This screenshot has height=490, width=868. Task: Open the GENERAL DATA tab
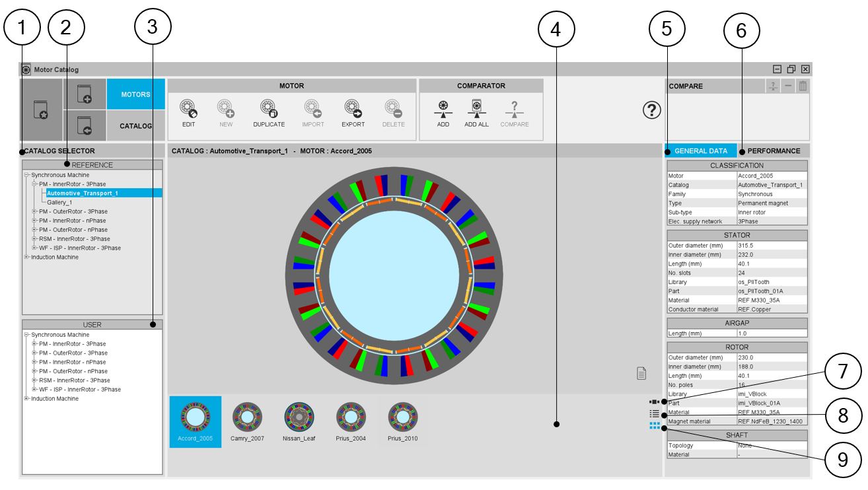tap(701, 151)
